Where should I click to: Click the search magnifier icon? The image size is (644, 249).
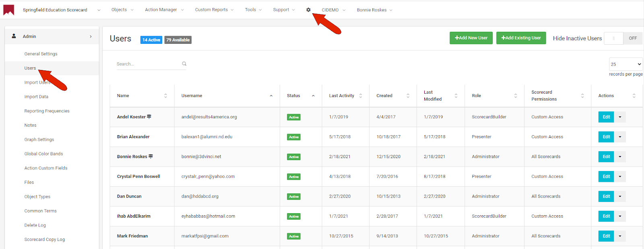pos(184,64)
